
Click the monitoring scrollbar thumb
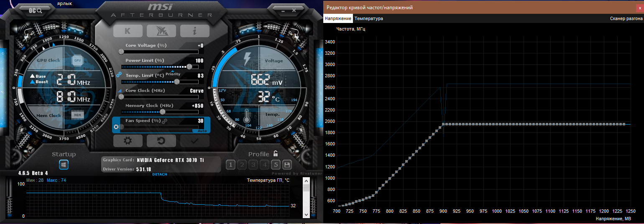click(306, 188)
